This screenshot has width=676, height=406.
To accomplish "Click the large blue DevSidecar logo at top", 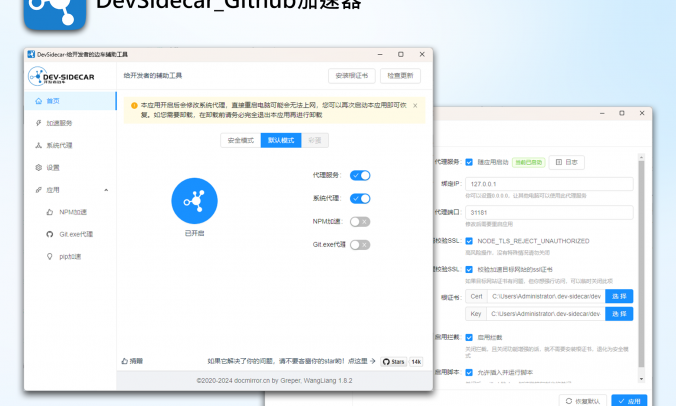I will point(55,13).
